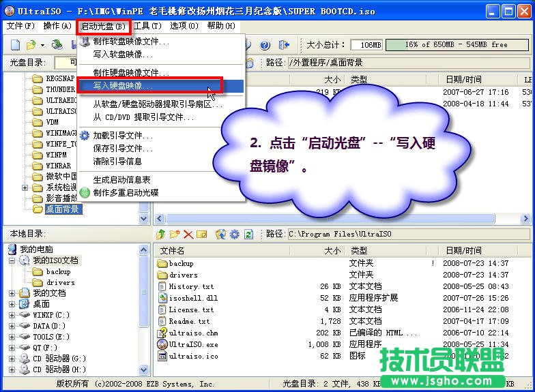The width and height of the screenshot is (535, 392).
Task: Click the refresh icon in local toolbar
Action: click(x=248, y=235)
